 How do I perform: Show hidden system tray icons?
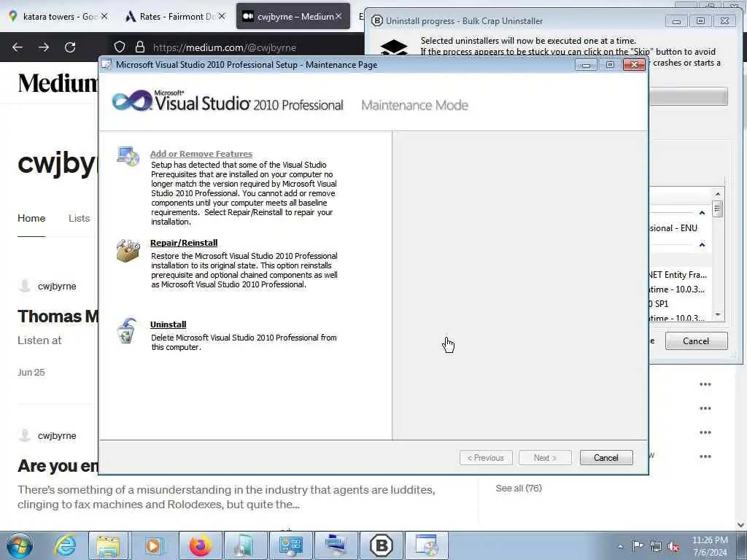click(x=620, y=547)
